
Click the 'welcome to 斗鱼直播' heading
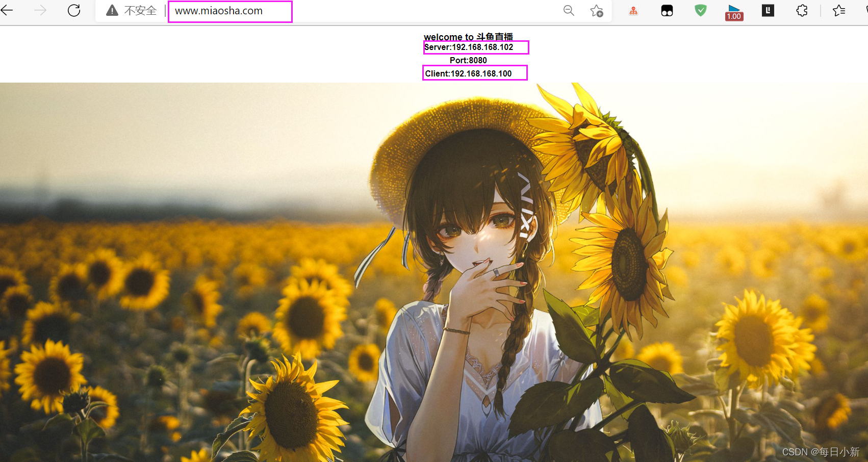pos(468,37)
